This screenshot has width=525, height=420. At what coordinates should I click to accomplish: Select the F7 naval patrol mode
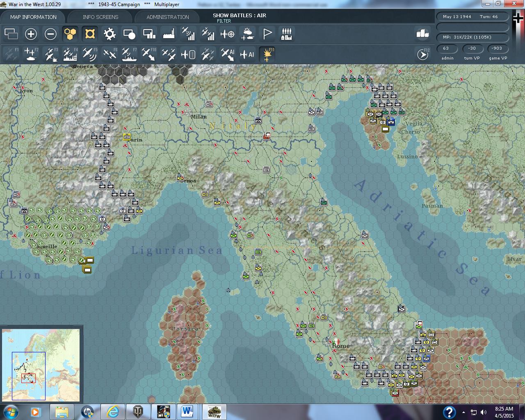click(x=129, y=54)
